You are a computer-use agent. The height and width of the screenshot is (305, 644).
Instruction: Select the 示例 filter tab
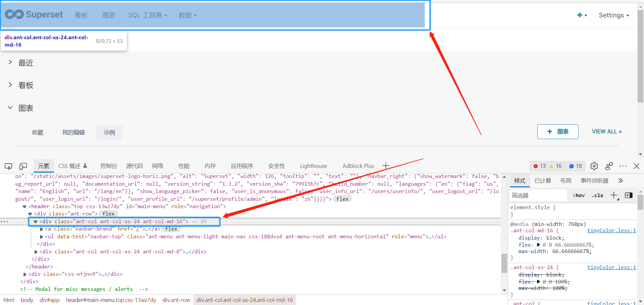click(x=109, y=132)
